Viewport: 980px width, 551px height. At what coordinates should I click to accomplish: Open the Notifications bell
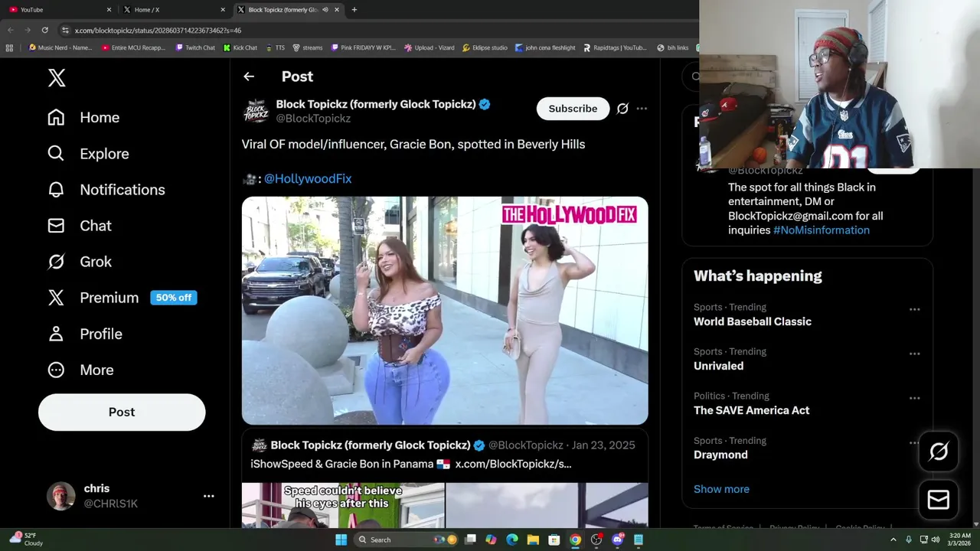coord(56,189)
